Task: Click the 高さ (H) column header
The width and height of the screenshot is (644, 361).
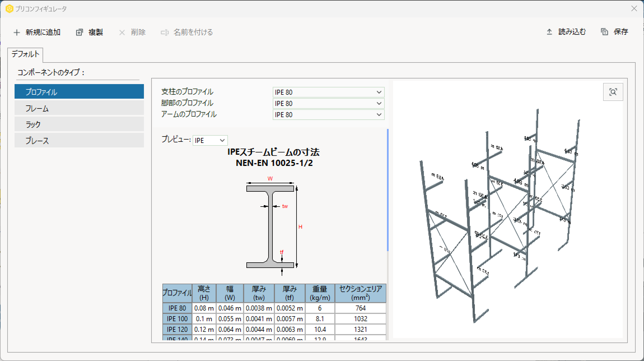Action: pos(204,293)
